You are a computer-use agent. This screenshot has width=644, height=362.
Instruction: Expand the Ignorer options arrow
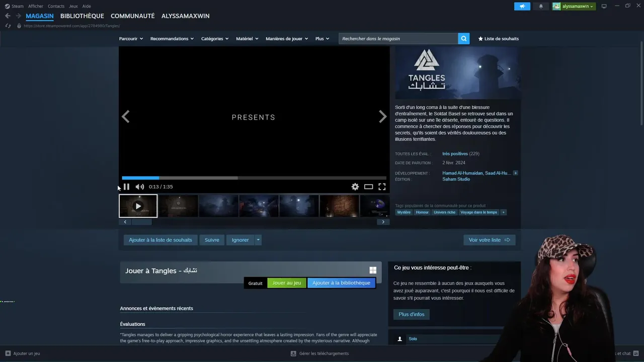[258, 240]
